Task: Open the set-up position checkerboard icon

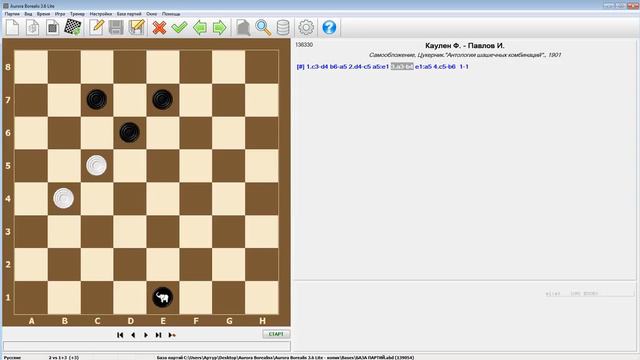Action: (x=73, y=27)
